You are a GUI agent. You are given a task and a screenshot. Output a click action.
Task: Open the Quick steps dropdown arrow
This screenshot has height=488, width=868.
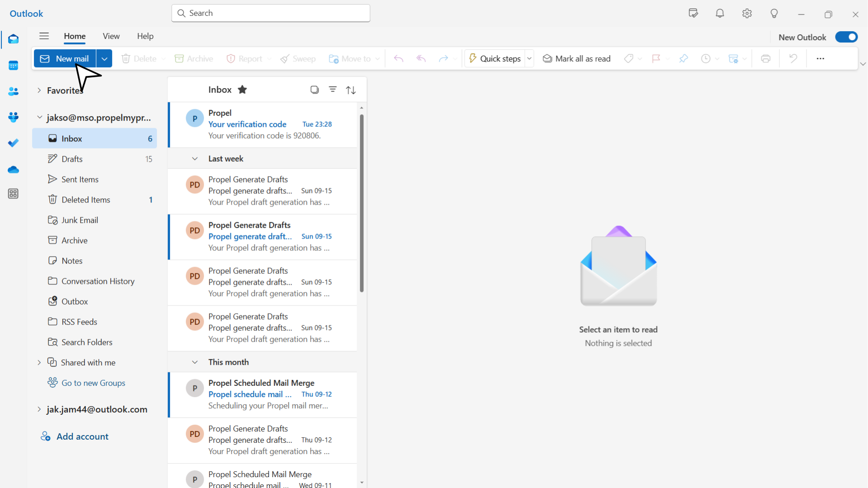click(529, 59)
